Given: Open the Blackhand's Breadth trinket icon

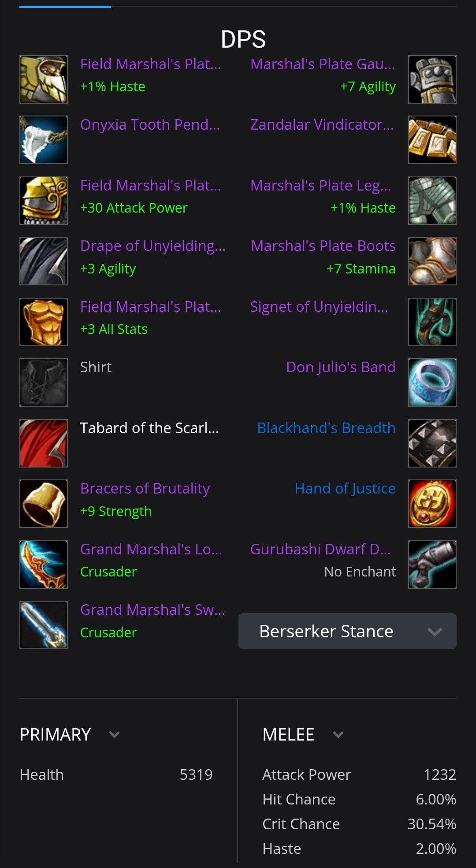Looking at the screenshot, I should click(x=432, y=443).
